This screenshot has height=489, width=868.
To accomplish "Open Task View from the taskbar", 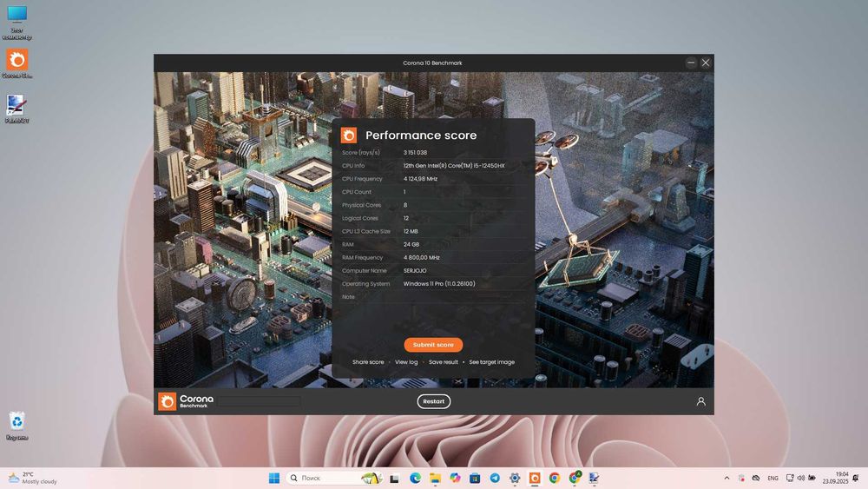I will click(x=395, y=478).
